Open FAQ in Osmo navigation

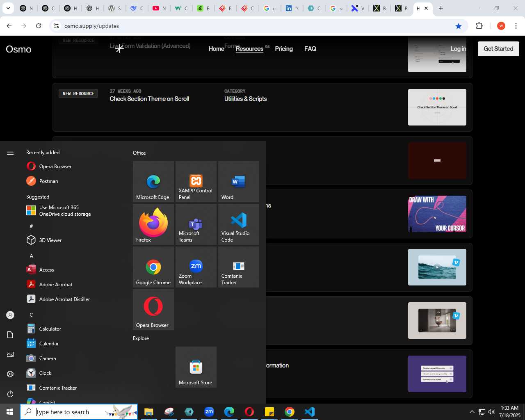pos(310,49)
